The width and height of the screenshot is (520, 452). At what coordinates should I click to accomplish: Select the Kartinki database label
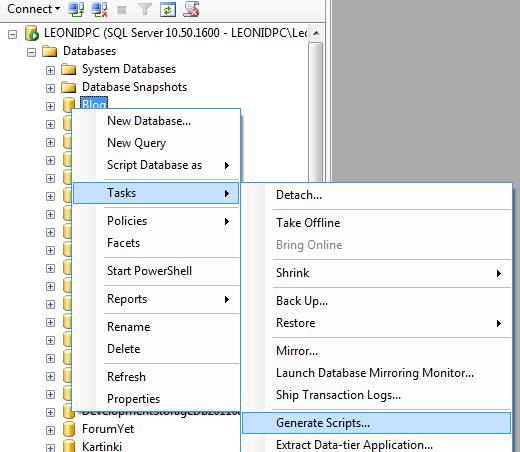[102, 446]
